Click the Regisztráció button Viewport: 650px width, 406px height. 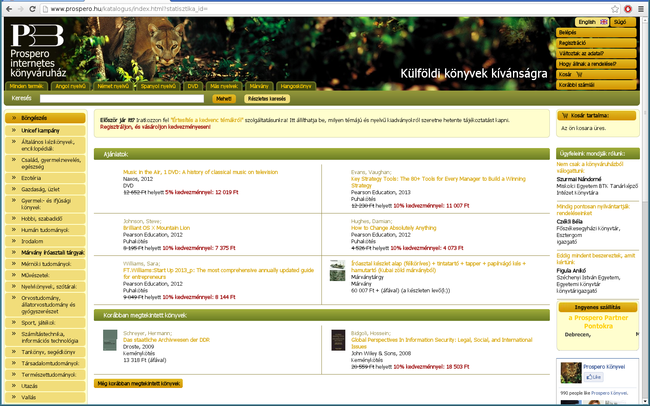pos(596,43)
